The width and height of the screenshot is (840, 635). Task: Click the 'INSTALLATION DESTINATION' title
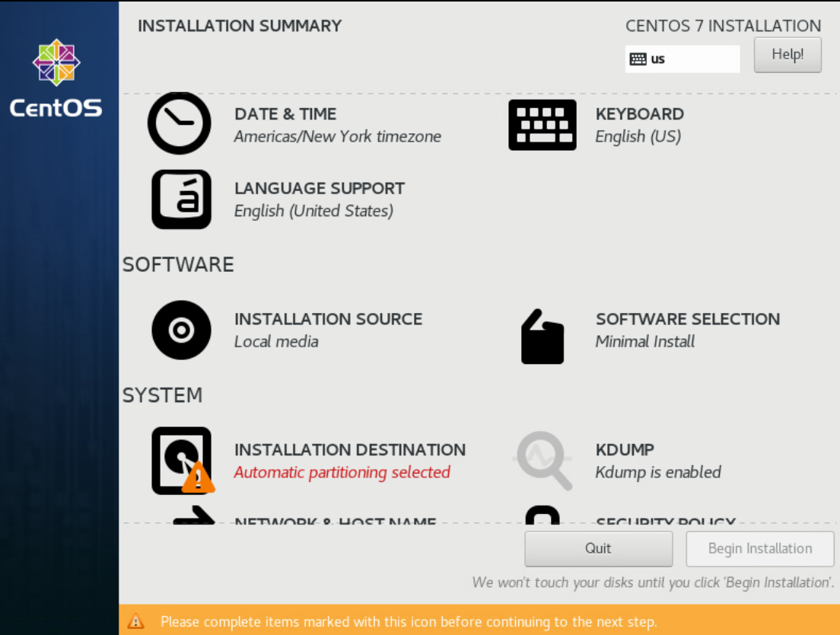click(350, 450)
